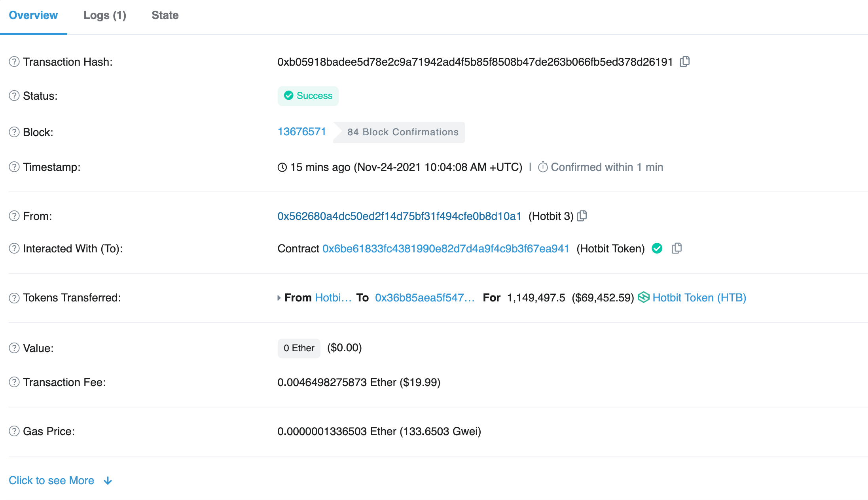Click help icon beside Timestamp label

tap(14, 167)
